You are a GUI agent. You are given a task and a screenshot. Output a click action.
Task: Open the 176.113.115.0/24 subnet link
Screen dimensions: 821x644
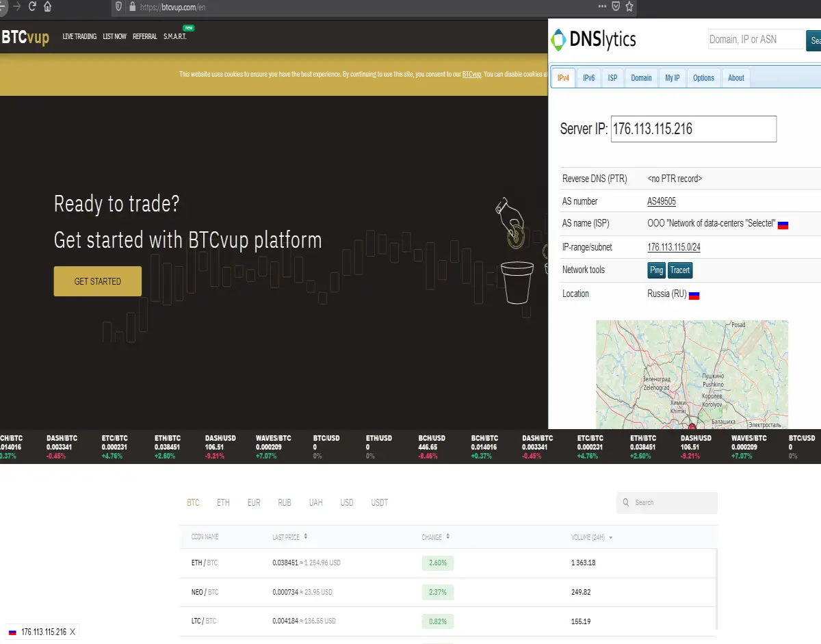(x=674, y=247)
